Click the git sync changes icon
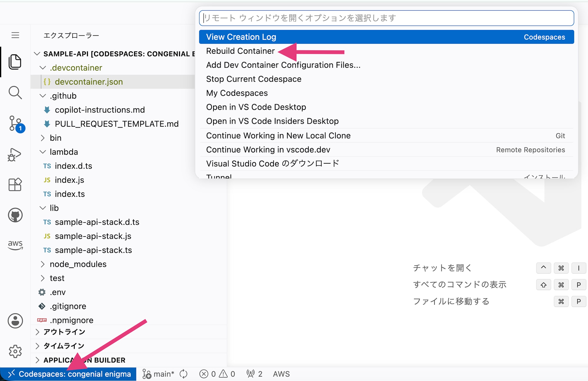 [183, 374]
